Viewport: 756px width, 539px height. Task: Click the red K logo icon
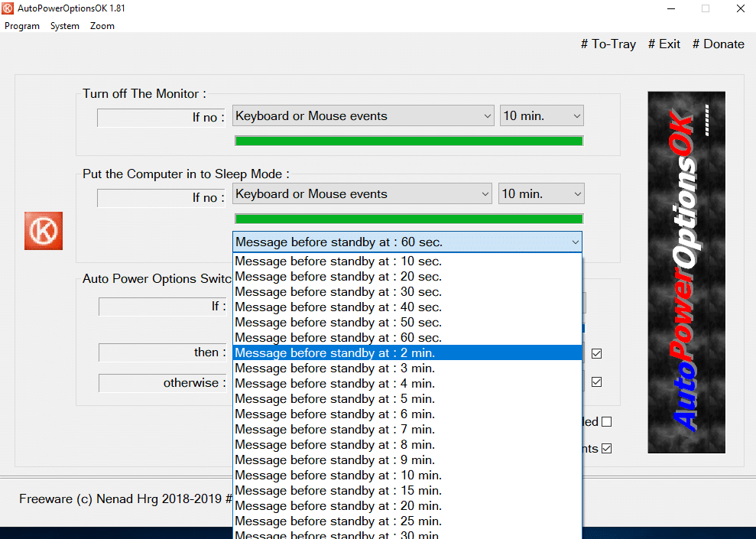(44, 231)
